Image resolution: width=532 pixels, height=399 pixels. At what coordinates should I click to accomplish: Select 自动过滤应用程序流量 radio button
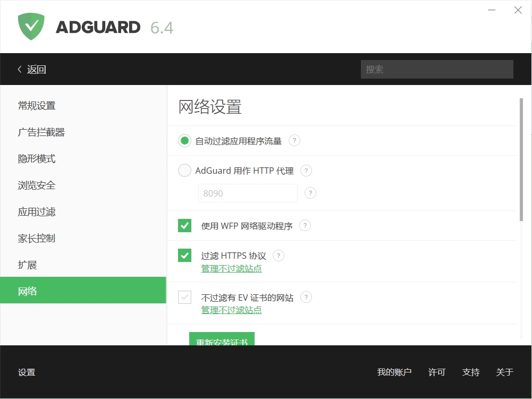pyautogui.click(x=184, y=140)
